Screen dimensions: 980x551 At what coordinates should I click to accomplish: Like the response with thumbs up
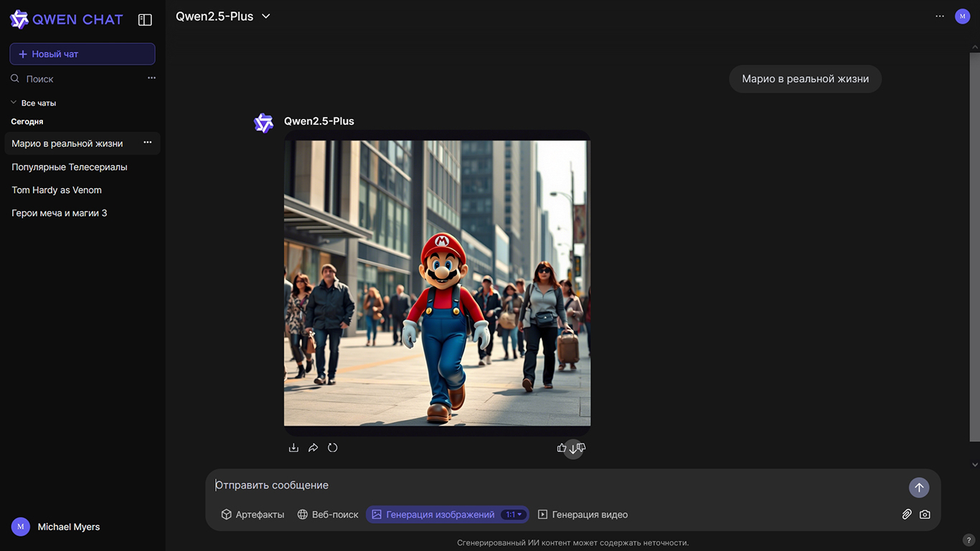coord(562,448)
